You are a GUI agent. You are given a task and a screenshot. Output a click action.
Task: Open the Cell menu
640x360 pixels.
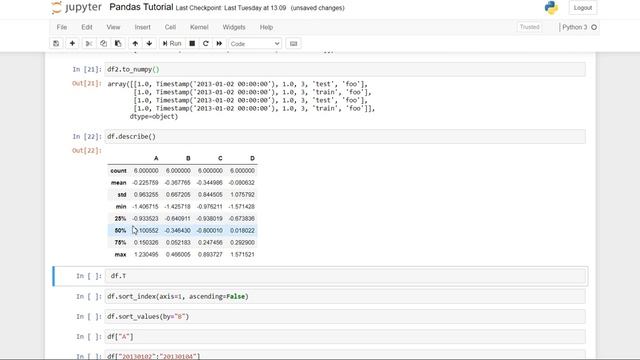tap(170, 27)
